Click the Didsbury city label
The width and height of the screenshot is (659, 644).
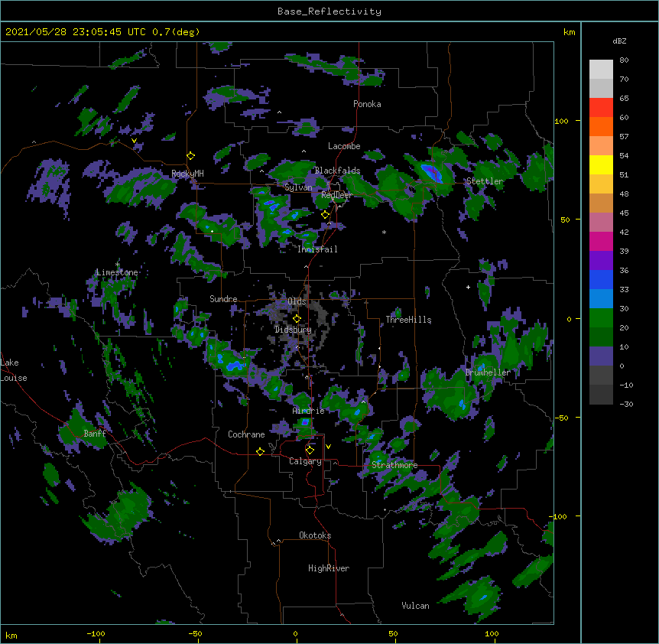pos(293,330)
